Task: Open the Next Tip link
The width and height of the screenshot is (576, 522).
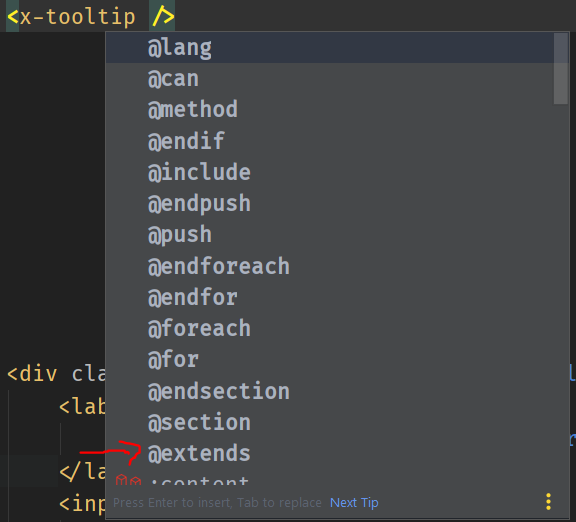Action: [x=354, y=502]
